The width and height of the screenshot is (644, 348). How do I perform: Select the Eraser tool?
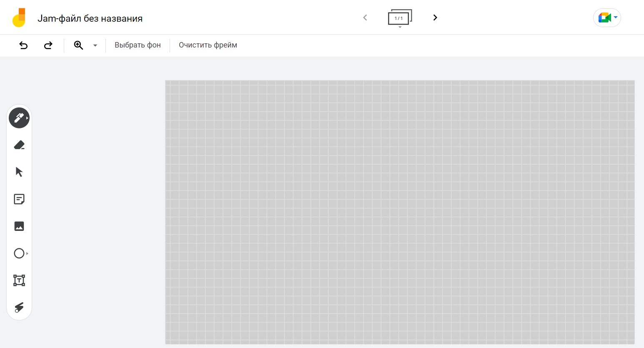[x=19, y=145]
